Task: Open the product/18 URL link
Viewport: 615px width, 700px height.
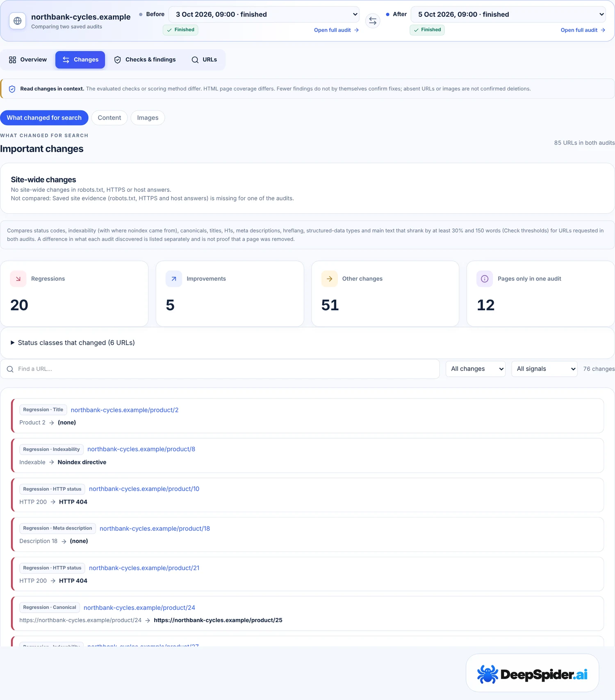Action: 155,529
